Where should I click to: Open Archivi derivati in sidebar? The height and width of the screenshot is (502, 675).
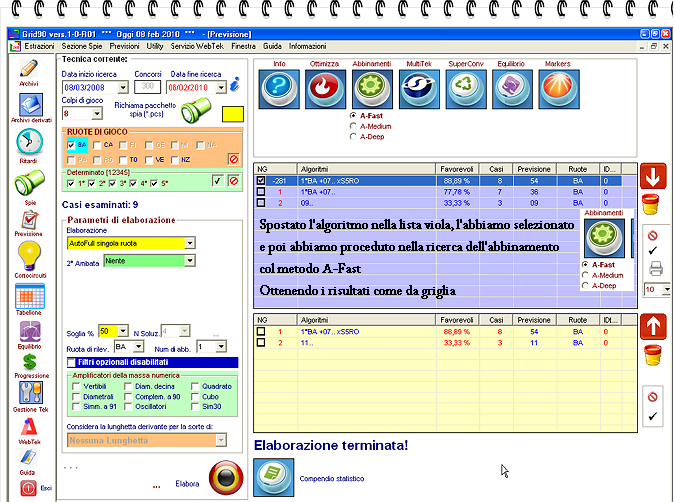coord(30,105)
